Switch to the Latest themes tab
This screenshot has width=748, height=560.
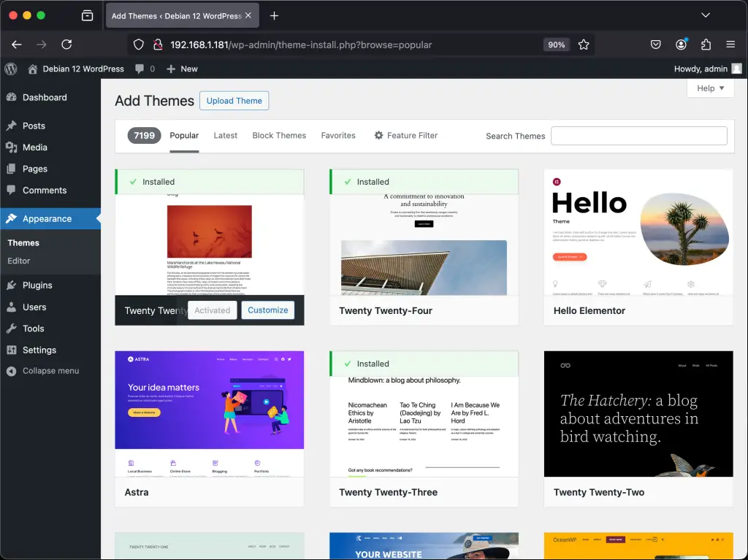pos(225,135)
